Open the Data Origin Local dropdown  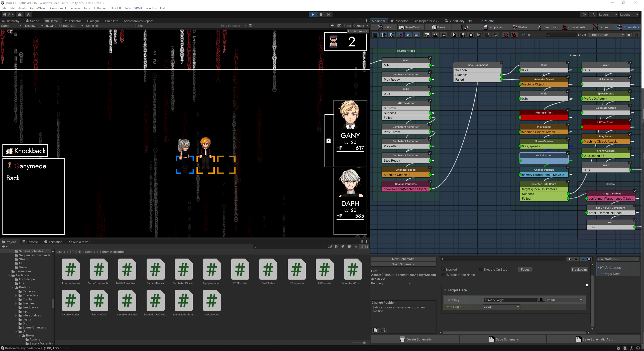coord(501,307)
